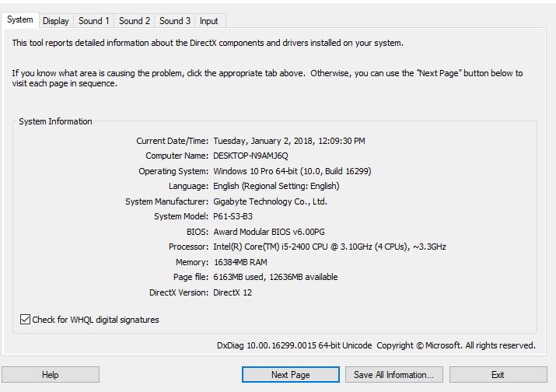The image size is (556, 392).
Task: Click Save All Information button
Action: pyautogui.click(x=394, y=375)
